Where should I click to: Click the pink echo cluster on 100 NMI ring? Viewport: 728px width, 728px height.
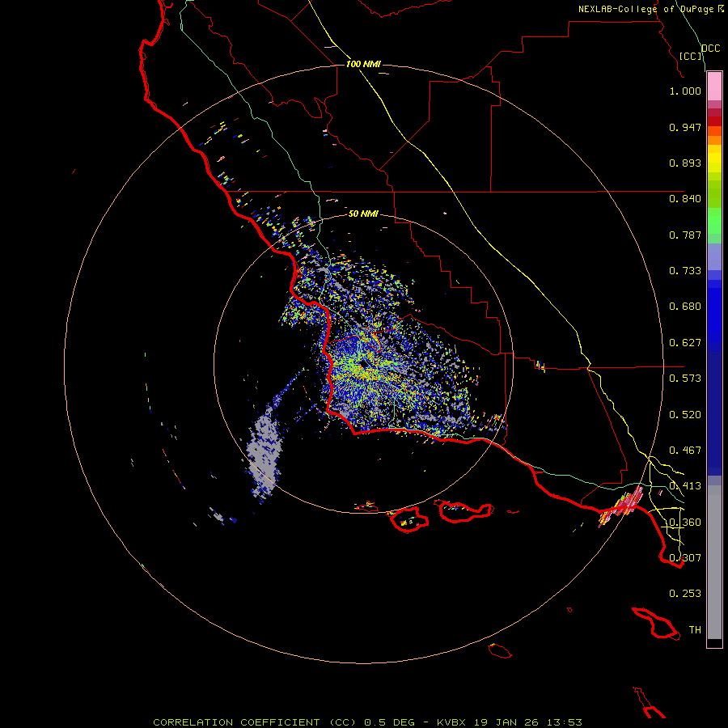(x=623, y=506)
